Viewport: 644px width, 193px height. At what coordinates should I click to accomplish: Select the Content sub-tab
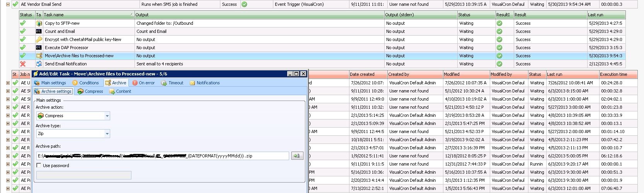[x=120, y=91]
